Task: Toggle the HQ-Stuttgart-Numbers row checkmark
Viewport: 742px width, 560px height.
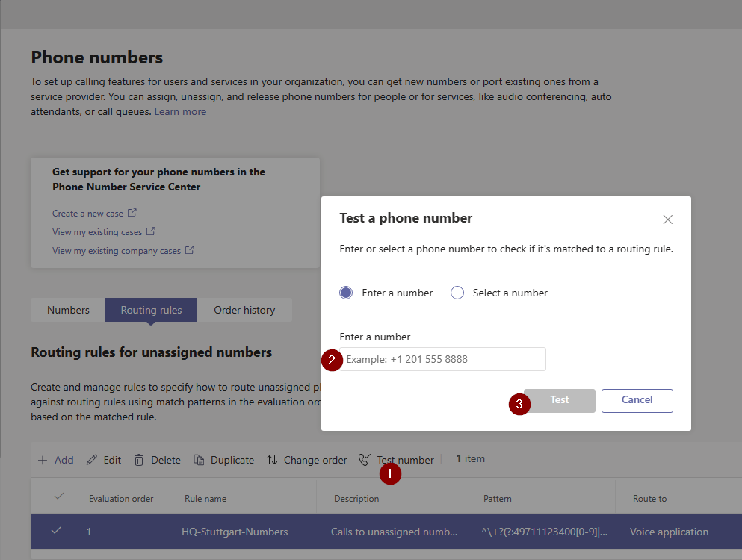Action: coord(56,532)
